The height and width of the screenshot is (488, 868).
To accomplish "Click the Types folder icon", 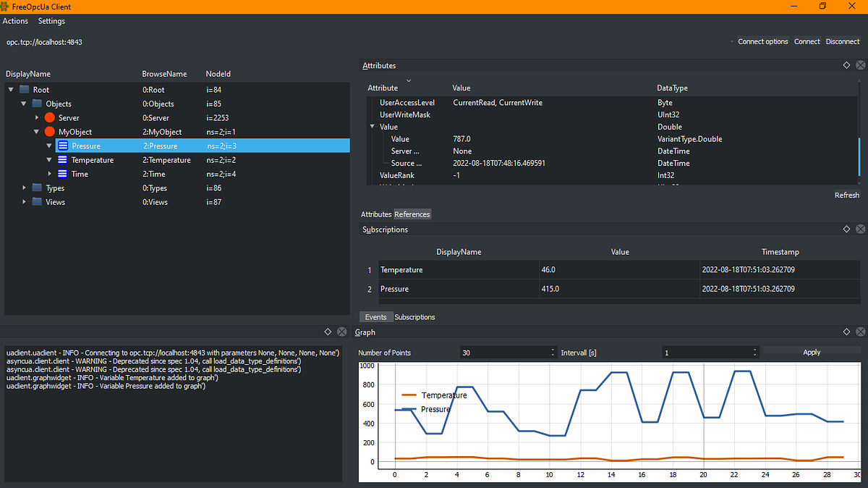I will tap(37, 188).
